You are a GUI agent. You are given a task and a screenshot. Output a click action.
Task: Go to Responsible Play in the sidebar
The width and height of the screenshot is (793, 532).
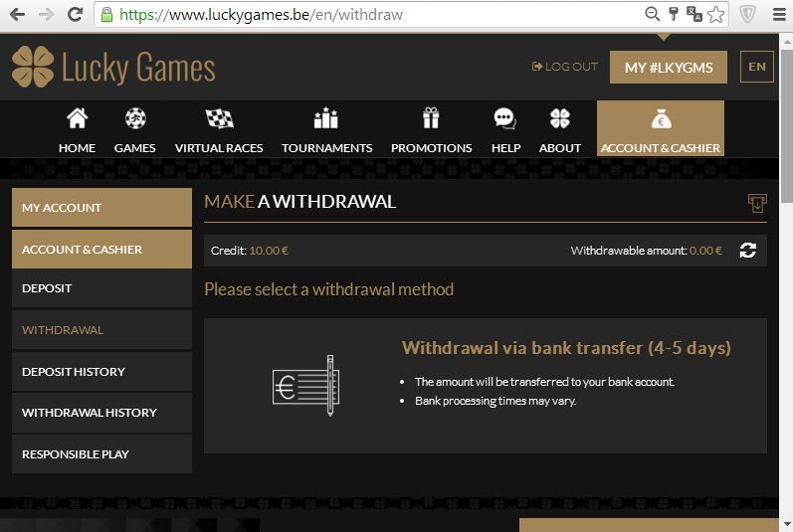[101, 453]
